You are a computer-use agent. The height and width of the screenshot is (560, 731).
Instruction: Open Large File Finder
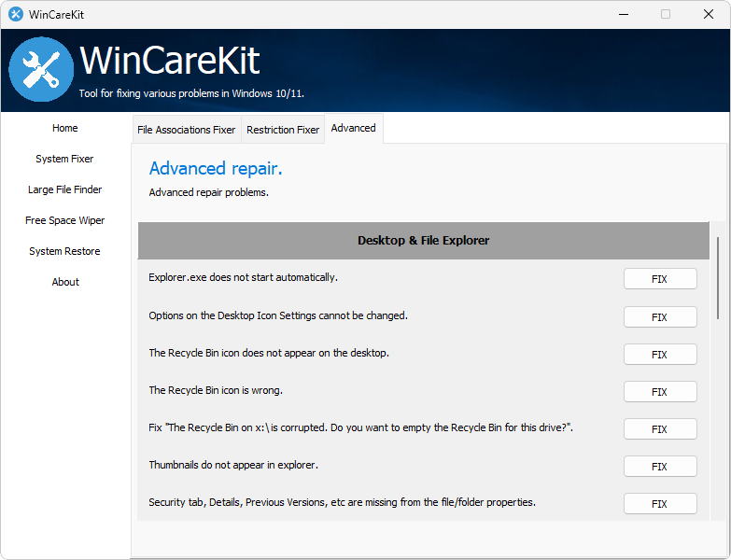pos(65,190)
